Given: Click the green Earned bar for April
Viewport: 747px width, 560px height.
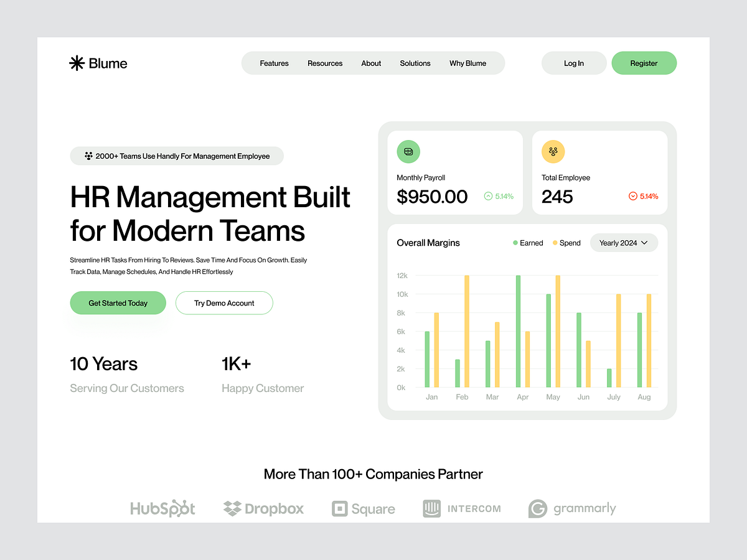Looking at the screenshot, I should tap(518, 331).
